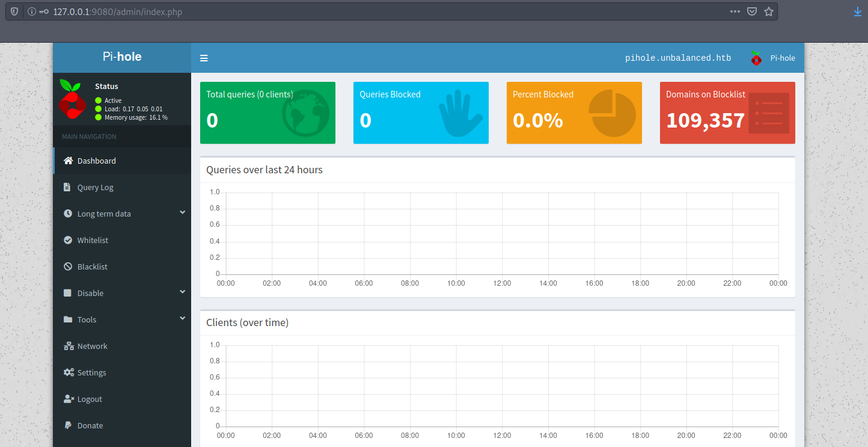Viewport: 868px width, 447px height.
Task: Select Logout from the sidebar
Action: 90,399
